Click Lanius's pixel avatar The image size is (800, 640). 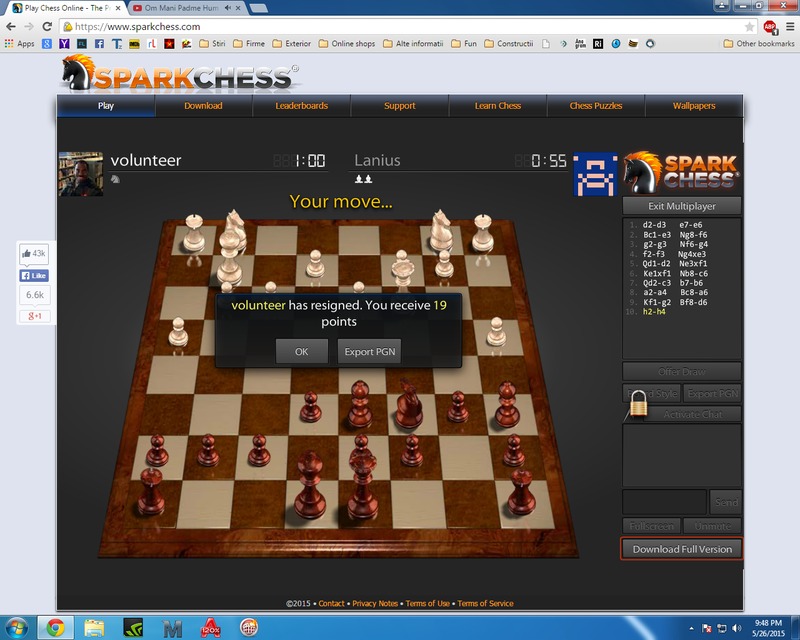pyautogui.click(x=595, y=174)
